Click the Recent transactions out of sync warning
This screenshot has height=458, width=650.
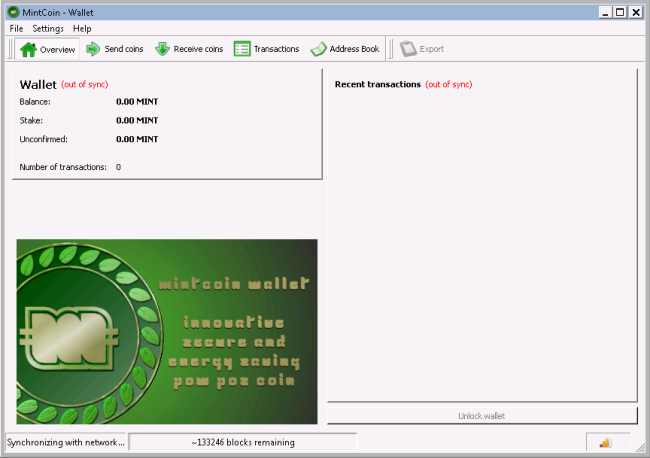448,85
